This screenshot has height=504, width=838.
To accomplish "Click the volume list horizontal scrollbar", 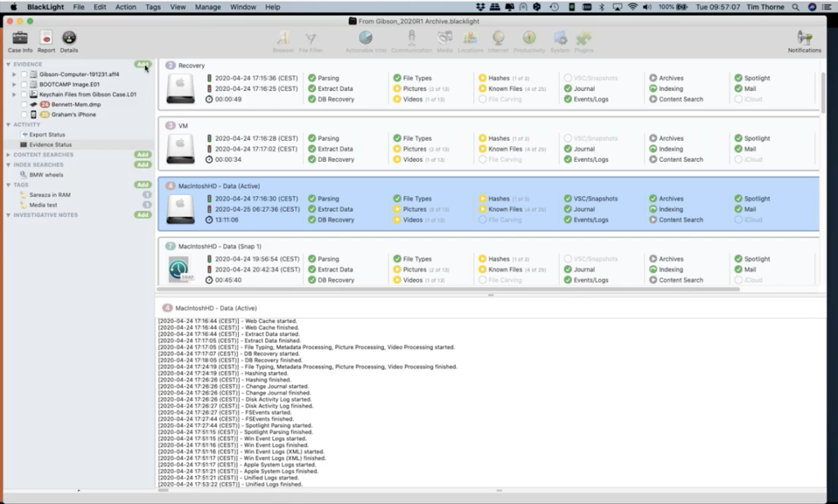I will pos(449,289).
